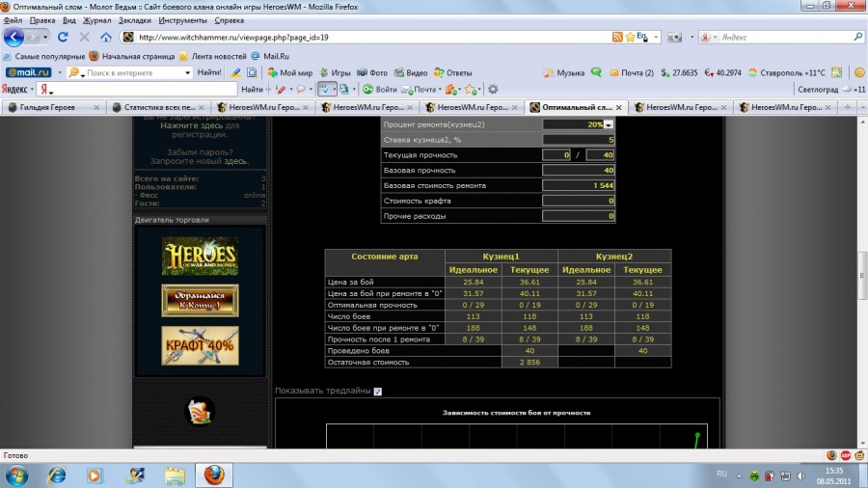Open Процент ремонта(кузнец2) dropdown

pyautogui.click(x=608, y=124)
